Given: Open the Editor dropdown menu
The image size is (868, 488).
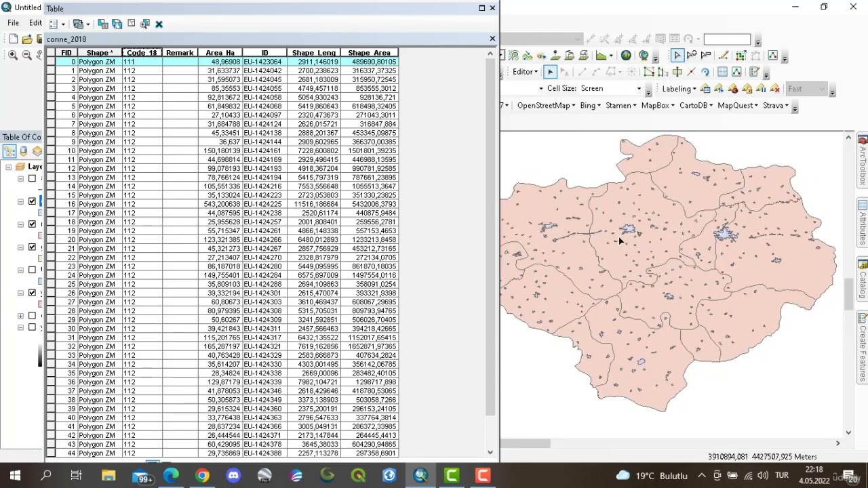Looking at the screenshot, I should [526, 72].
